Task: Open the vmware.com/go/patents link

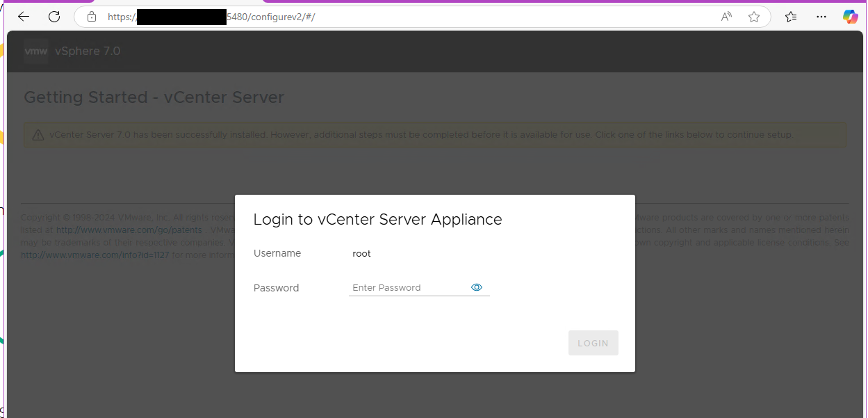Action: (x=129, y=230)
